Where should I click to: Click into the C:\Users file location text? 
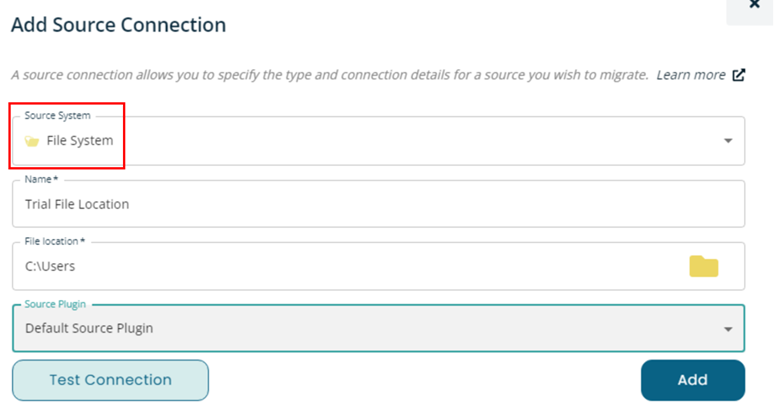coord(50,266)
